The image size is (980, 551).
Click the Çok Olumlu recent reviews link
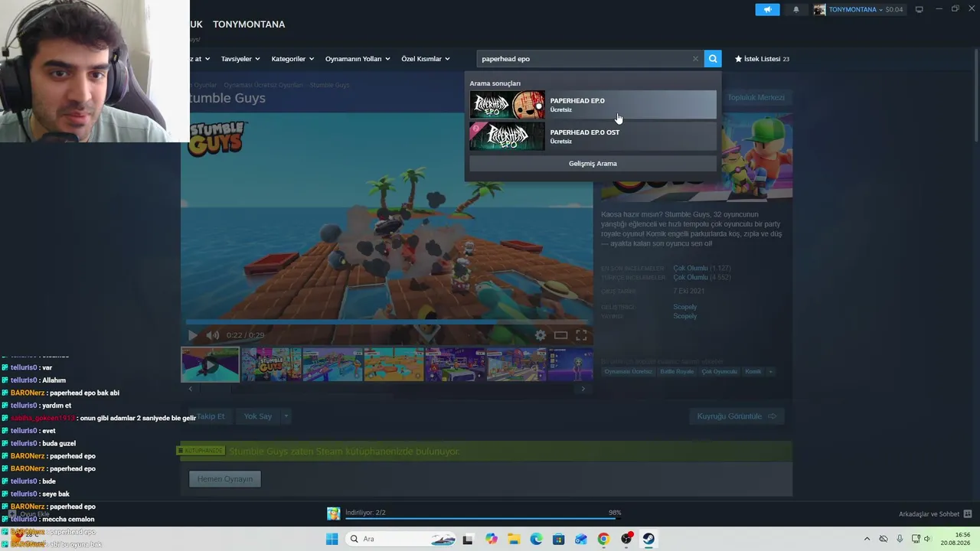(x=691, y=269)
